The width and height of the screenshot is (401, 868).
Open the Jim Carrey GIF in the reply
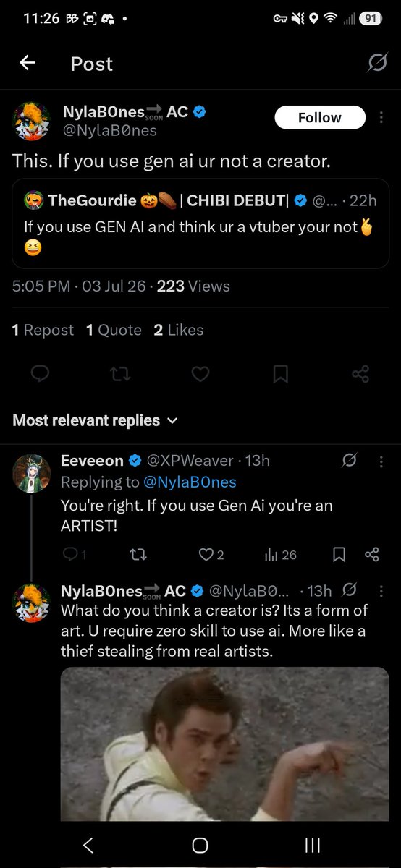pos(225,744)
